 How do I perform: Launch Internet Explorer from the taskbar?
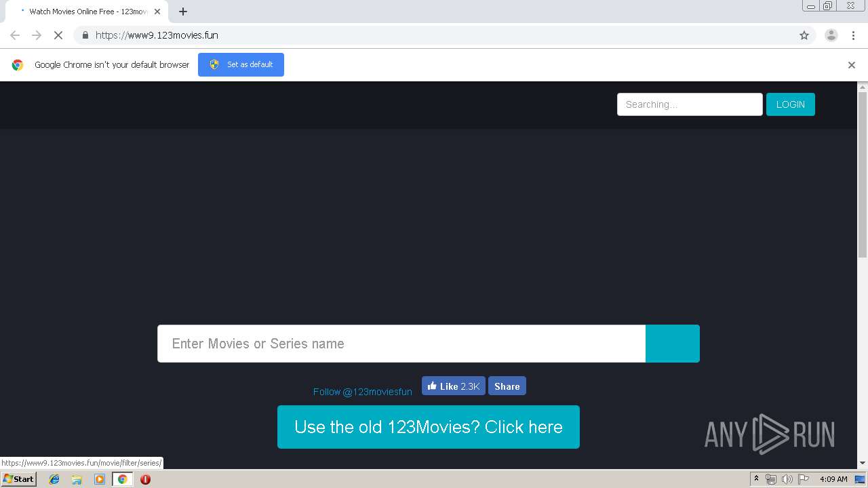click(x=54, y=479)
